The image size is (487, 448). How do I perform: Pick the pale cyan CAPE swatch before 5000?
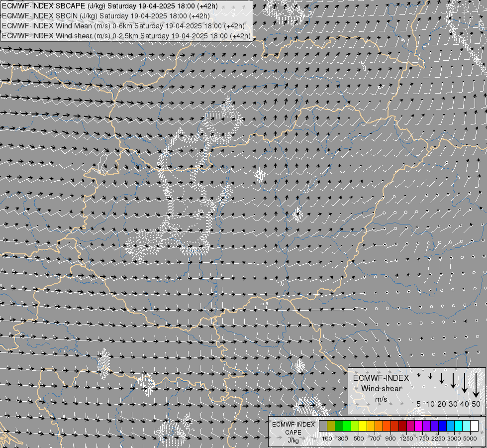click(467, 426)
